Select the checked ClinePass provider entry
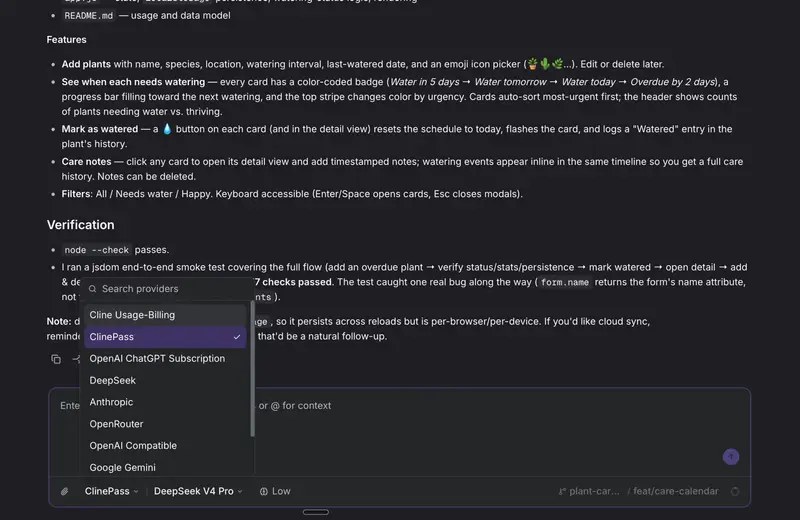The image size is (800, 520). [165, 337]
